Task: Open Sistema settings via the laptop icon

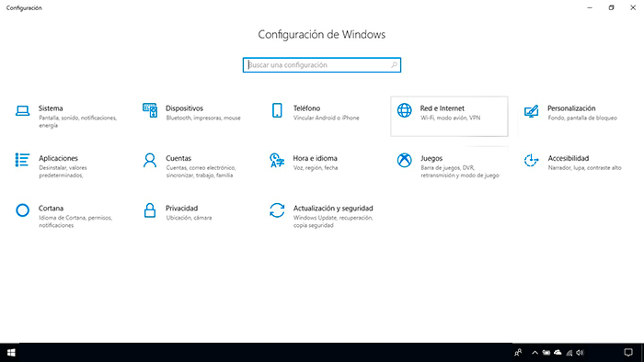Action: coord(23,110)
